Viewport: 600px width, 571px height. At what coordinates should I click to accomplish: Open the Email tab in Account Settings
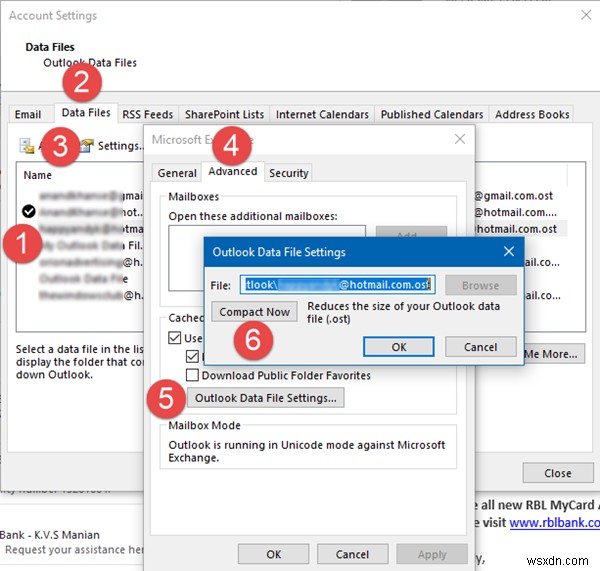28,114
